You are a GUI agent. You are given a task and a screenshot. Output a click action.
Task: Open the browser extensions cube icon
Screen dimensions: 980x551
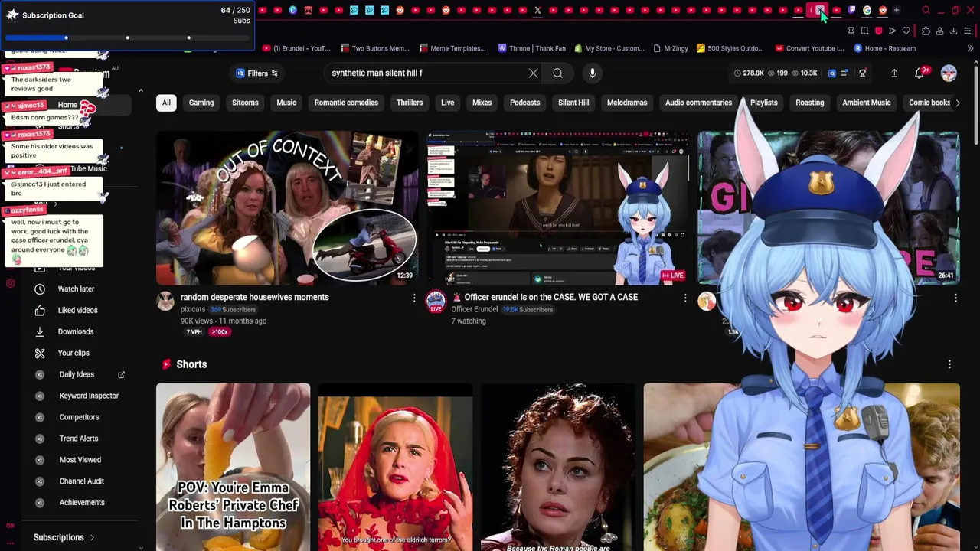[926, 31]
